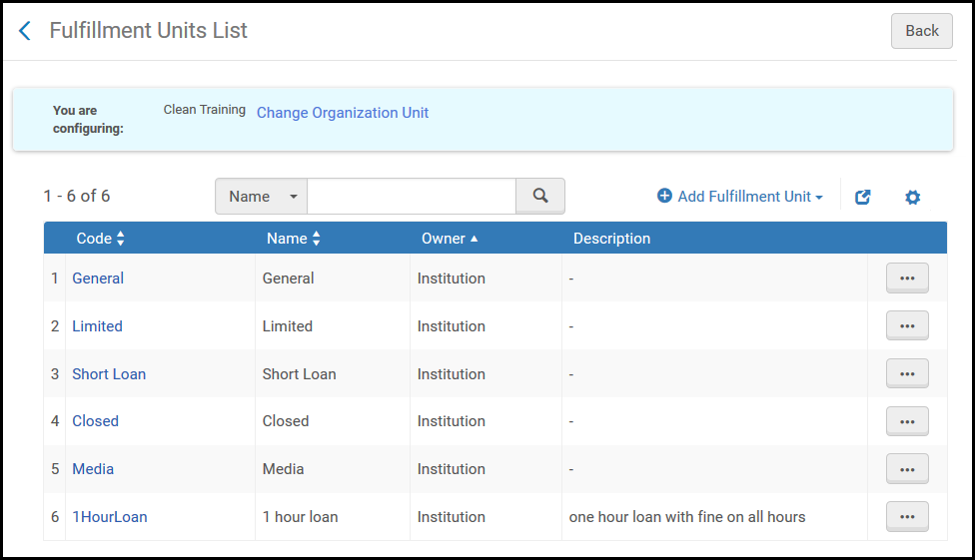Click the Back button
Viewport: 975px width, 560px height.
(921, 31)
